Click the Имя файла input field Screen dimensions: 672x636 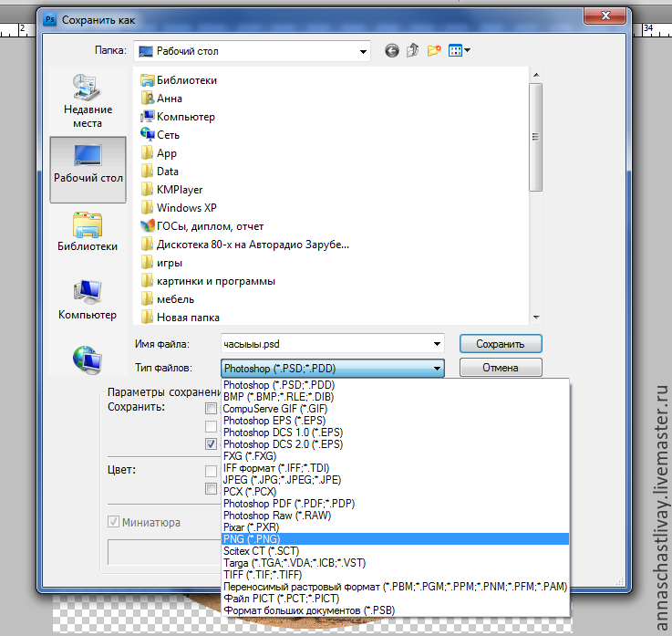(333, 344)
